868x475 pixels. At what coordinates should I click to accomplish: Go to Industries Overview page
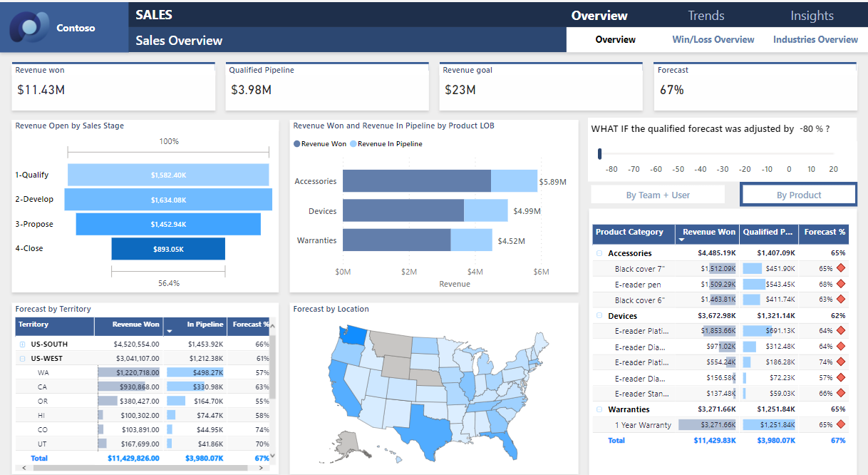tap(815, 40)
